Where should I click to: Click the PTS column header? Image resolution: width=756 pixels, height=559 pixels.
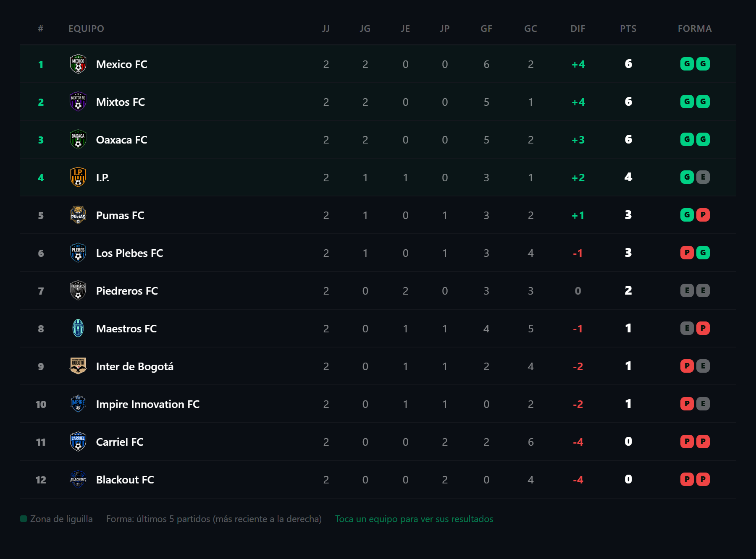pos(628,29)
